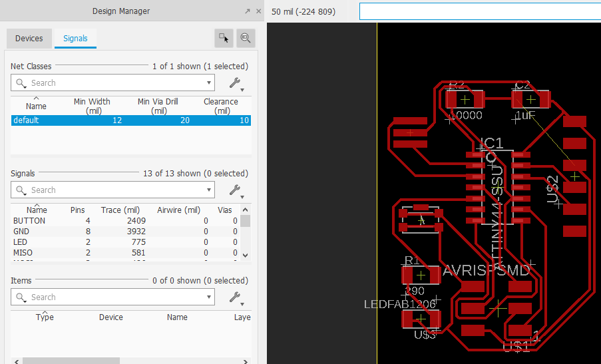
Task: Expand the Net Classes search dropdown arrow
Action: (x=209, y=83)
